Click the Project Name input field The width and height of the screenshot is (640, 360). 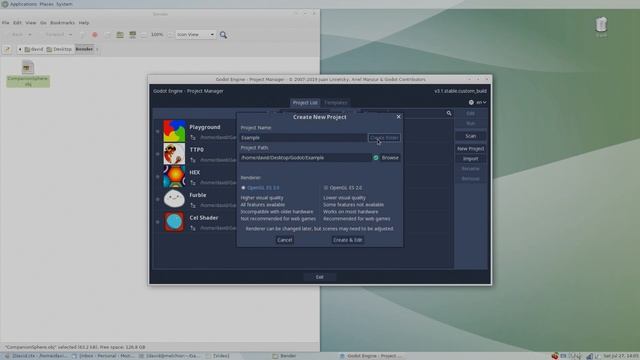point(303,138)
